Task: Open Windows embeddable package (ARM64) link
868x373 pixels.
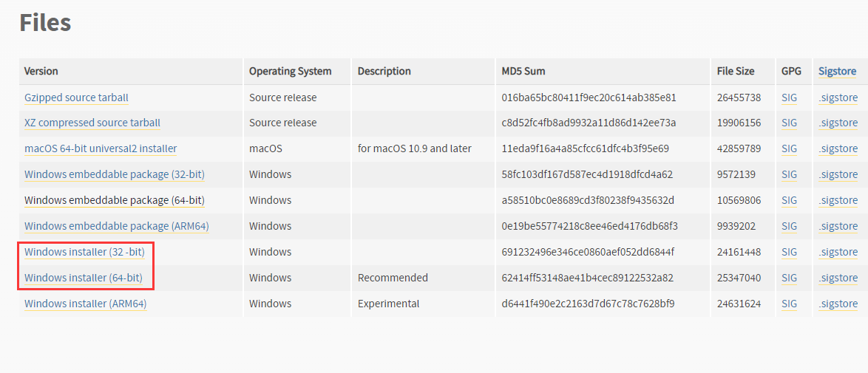Action: tap(117, 226)
